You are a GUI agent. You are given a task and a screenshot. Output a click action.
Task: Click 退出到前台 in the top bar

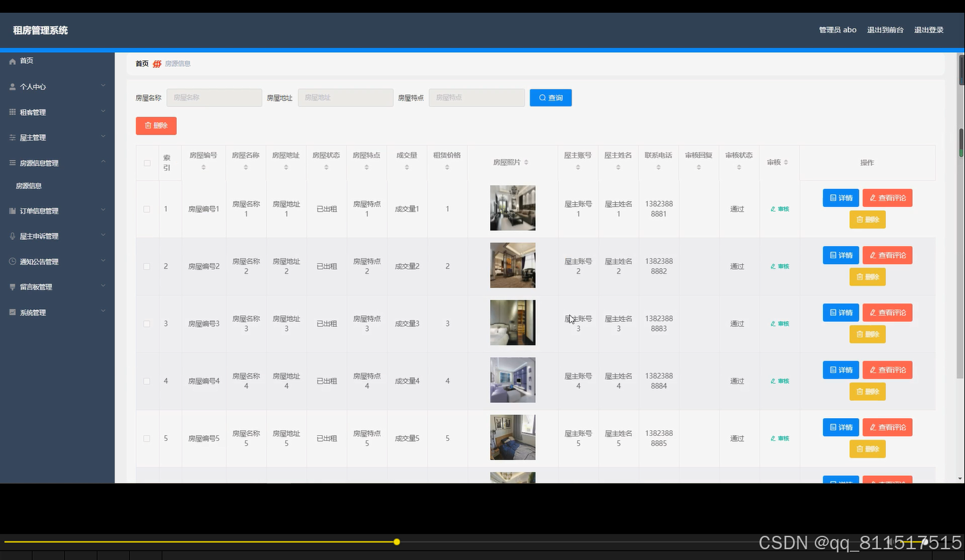point(885,30)
